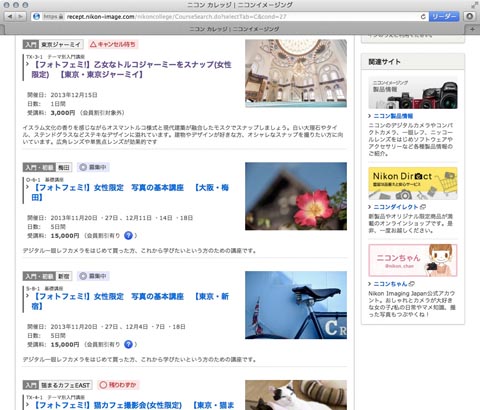The width and height of the screenshot is (480, 410).
Task: Select the ニコン カレッジ browser tab
Action: 234,29
